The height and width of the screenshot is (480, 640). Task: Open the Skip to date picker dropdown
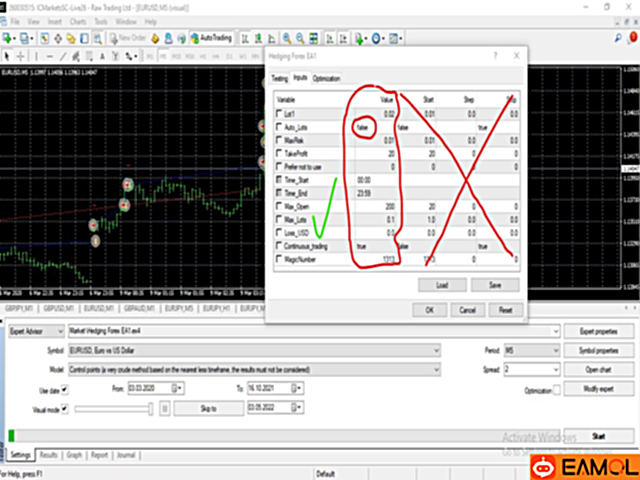(x=297, y=407)
